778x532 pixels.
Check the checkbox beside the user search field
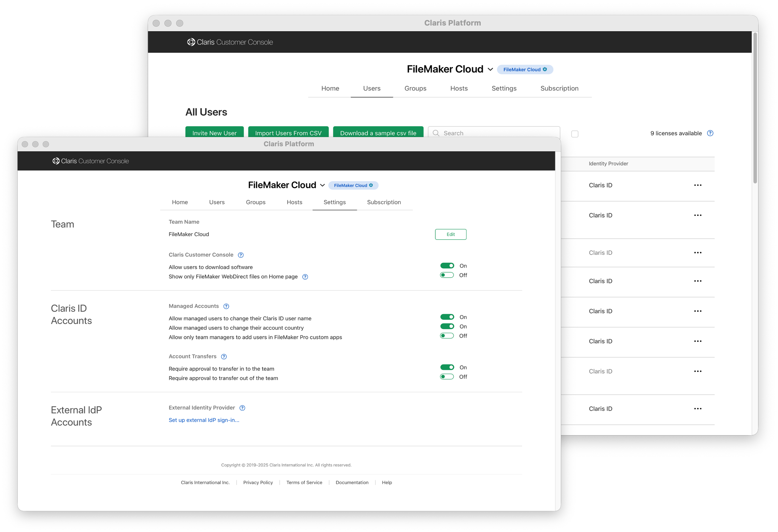574,134
